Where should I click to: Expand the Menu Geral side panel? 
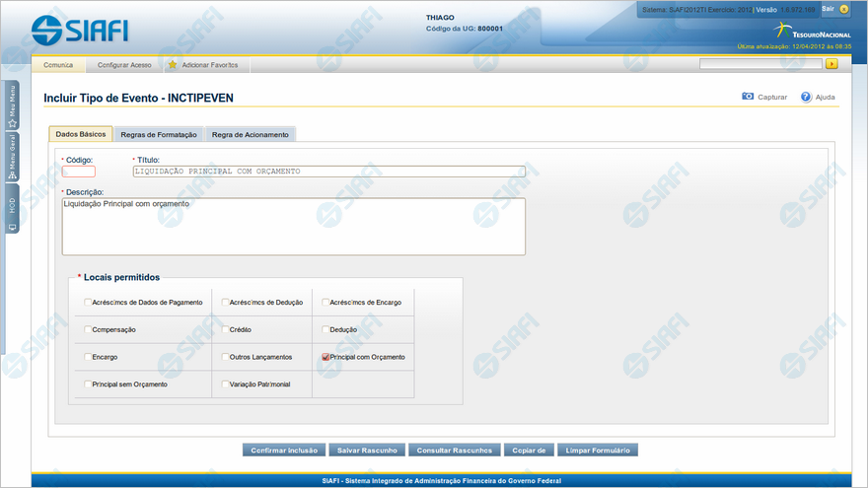[x=12, y=153]
